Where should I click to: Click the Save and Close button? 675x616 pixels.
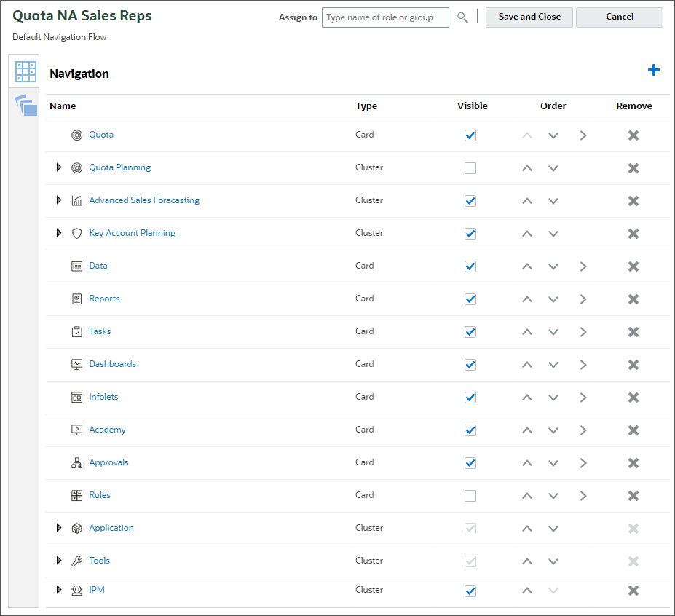pyautogui.click(x=529, y=17)
